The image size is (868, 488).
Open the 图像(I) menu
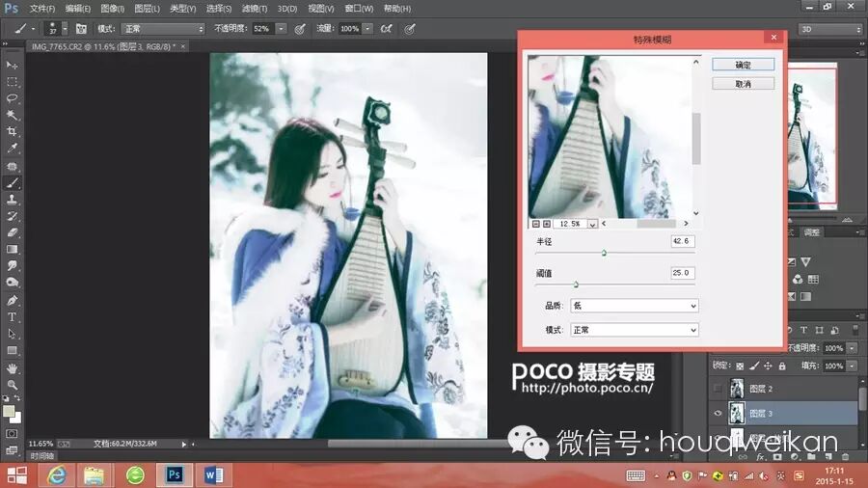pyautogui.click(x=113, y=9)
